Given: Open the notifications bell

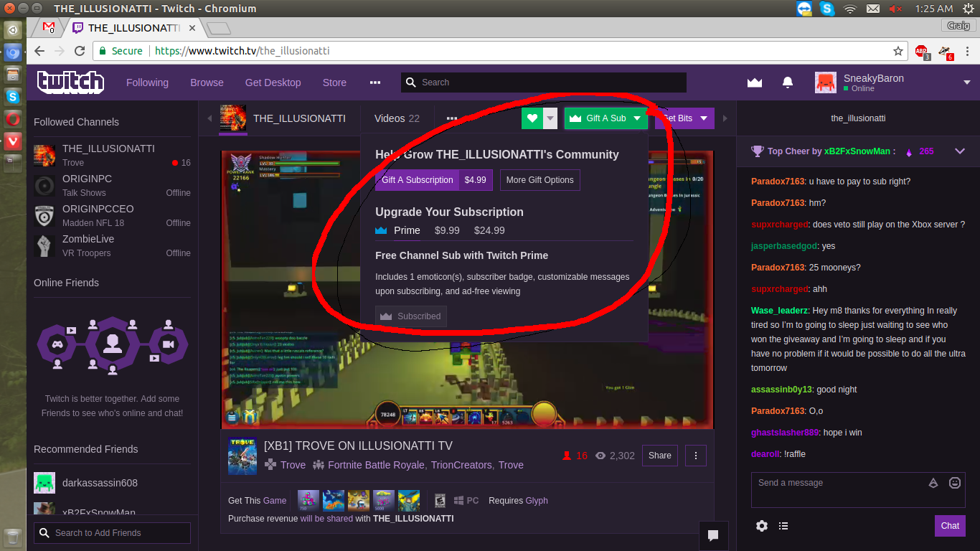Looking at the screenshot, I should coord(788,83).
